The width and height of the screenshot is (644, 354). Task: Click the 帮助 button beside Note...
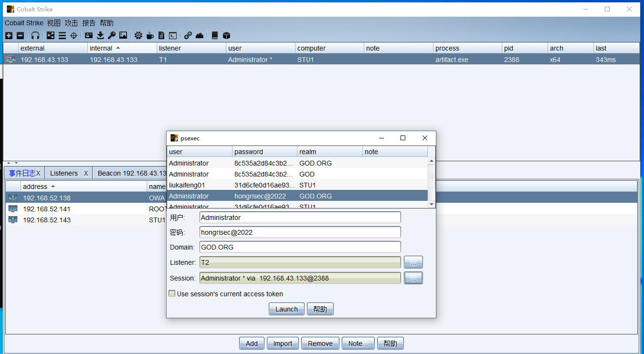point(391,344)
